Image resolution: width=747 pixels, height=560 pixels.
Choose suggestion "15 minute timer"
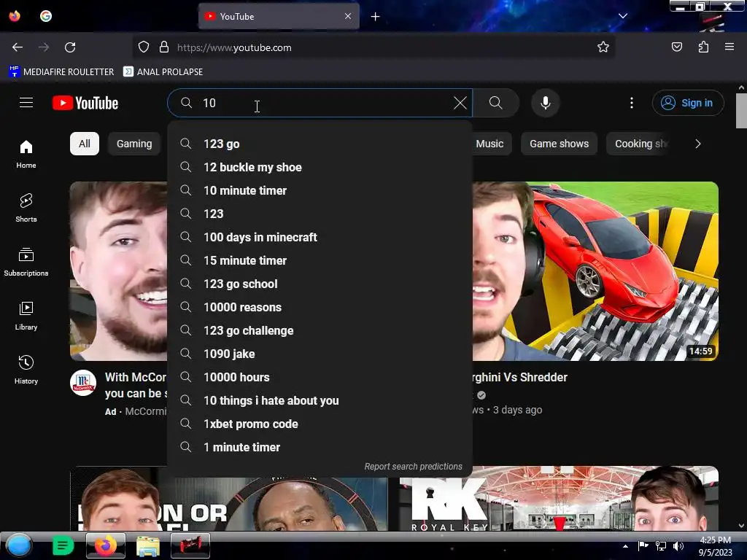(x=320, y=260)
